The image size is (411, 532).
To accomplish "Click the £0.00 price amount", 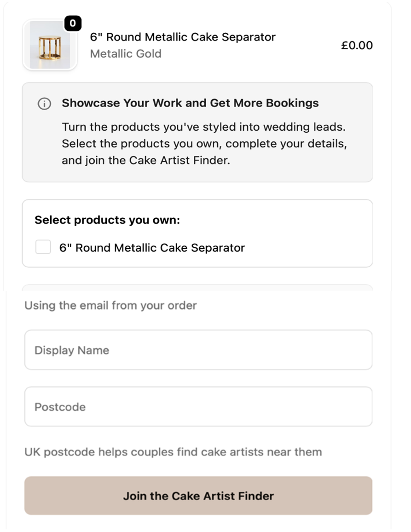I will tap(357, 45).
